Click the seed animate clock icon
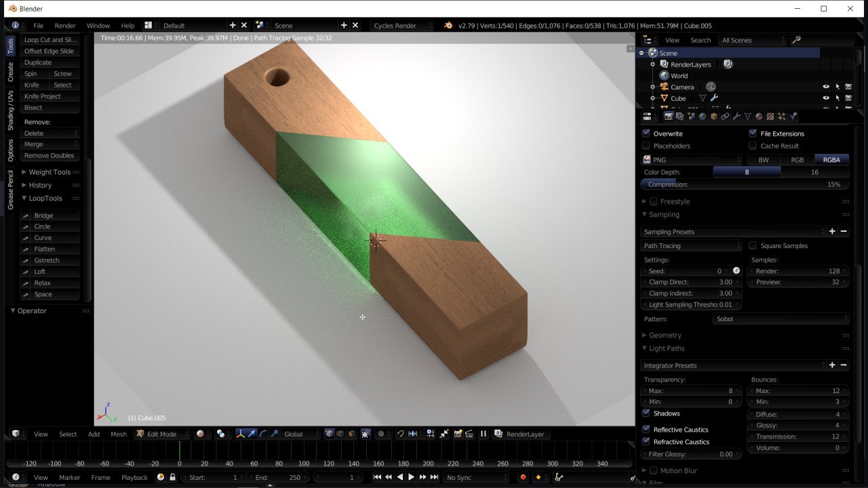The image size is (868, 488). click(x=736, y=270)
